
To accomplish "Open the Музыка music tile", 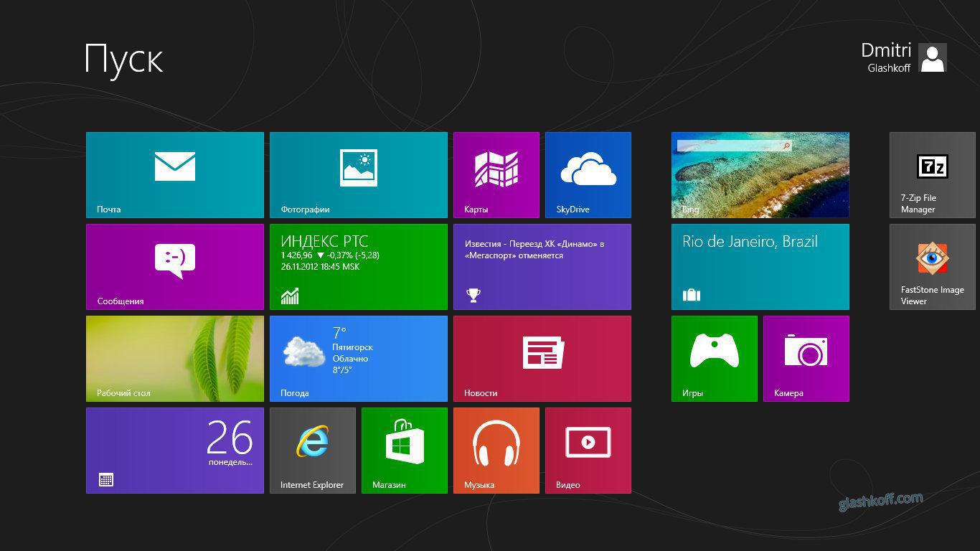I will [x=496, y=451].
